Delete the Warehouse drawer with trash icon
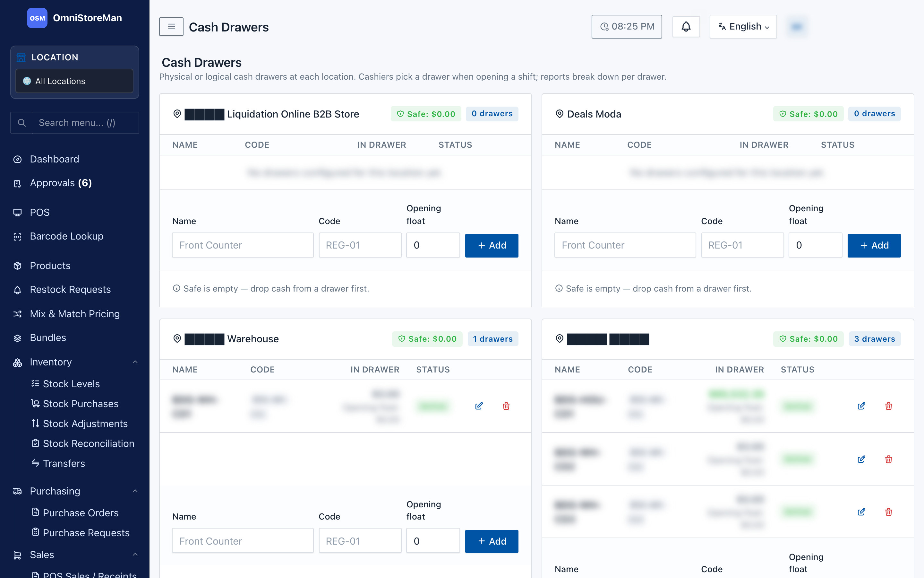Image resolution: width=924 pixels, height=578 pixels. point(506,406)
